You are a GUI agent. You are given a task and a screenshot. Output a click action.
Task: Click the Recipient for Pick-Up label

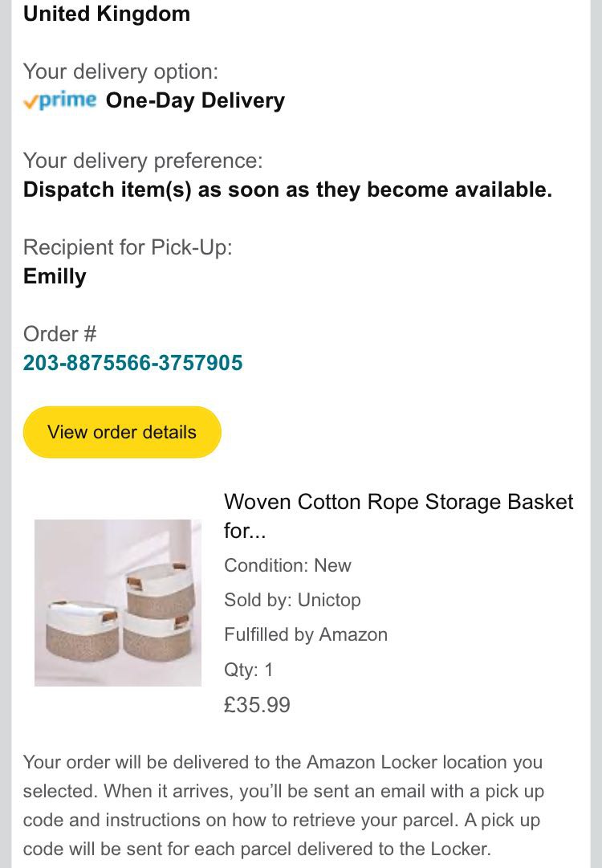(127, 247)
